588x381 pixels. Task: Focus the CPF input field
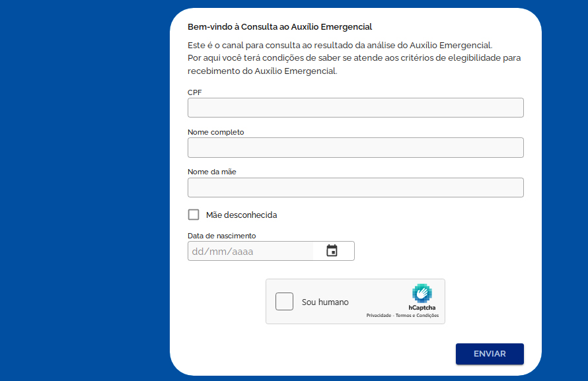(x=355, y=108)
